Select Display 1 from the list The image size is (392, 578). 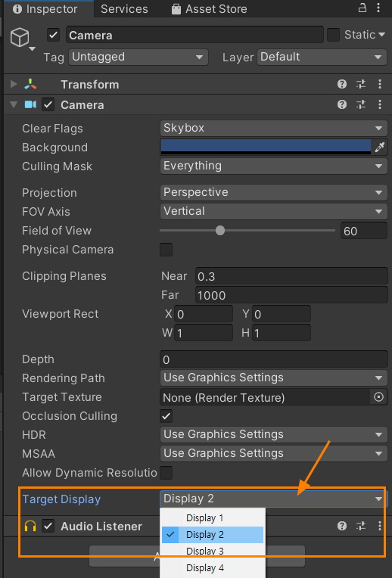pos(213,518)
